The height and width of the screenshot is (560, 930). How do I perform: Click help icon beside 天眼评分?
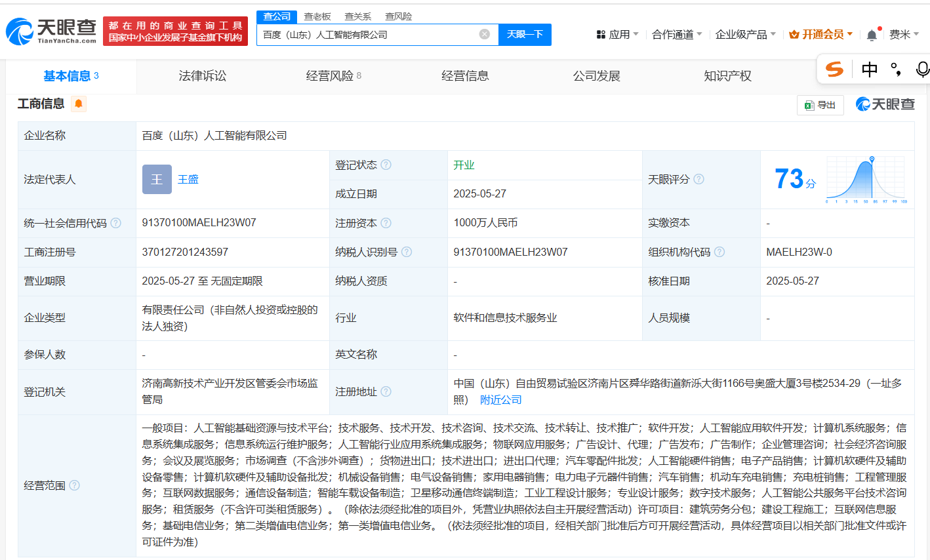tap(699, 179)
